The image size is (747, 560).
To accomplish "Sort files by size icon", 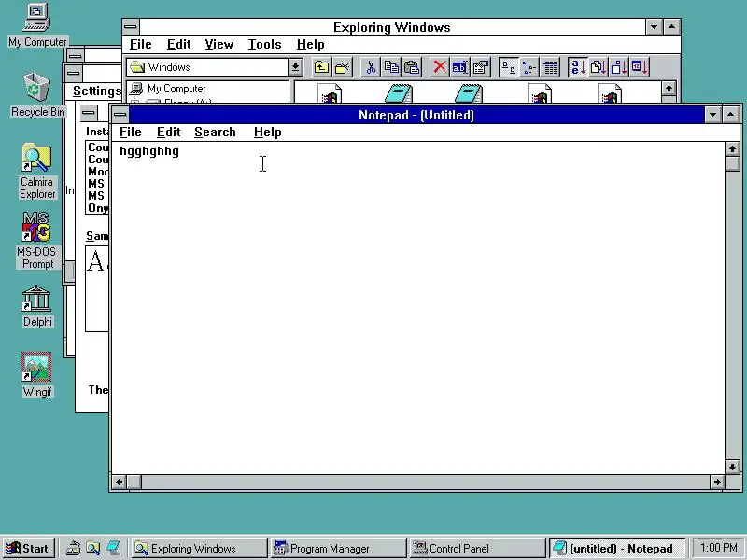I will (x=619, y=67).
